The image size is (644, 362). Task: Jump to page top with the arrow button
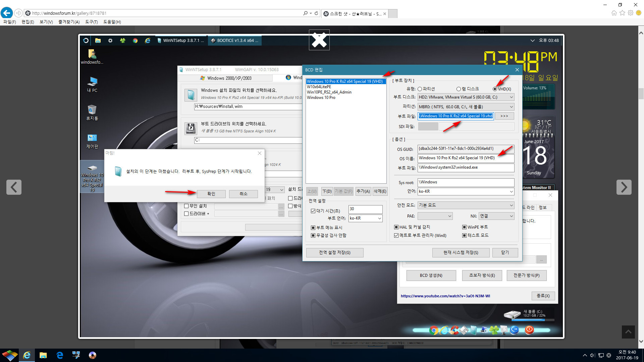tap(628, 332)
